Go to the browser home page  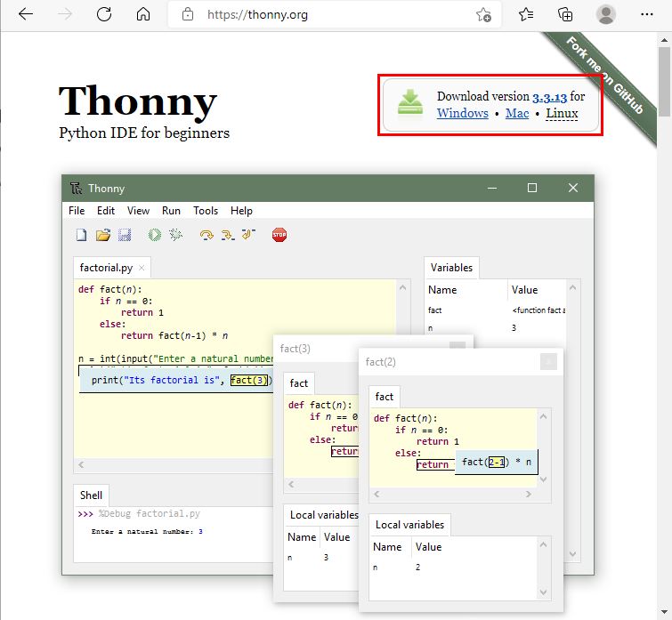(143, 14)
